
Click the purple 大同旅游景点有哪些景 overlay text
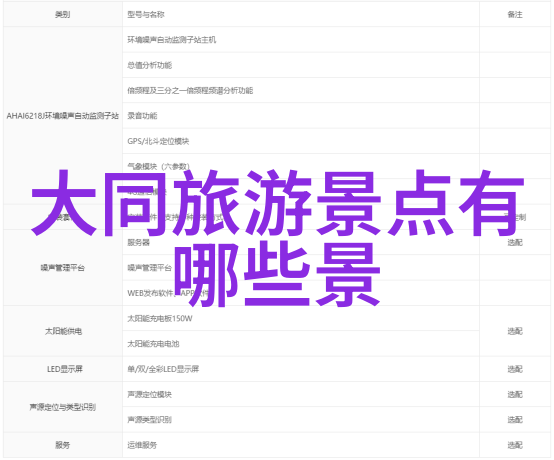[277, 238]
